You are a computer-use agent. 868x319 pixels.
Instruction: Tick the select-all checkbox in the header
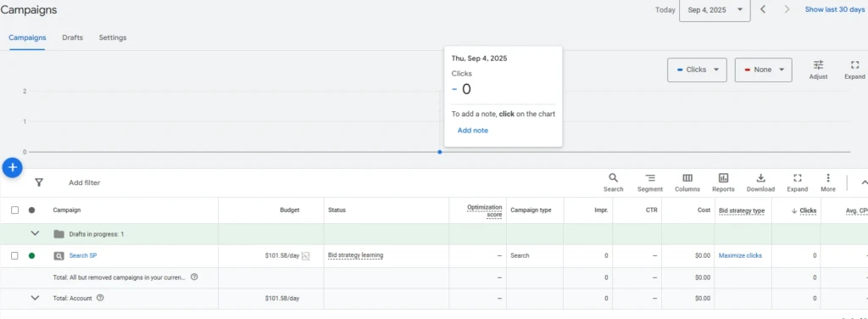(x=15, y=210)
